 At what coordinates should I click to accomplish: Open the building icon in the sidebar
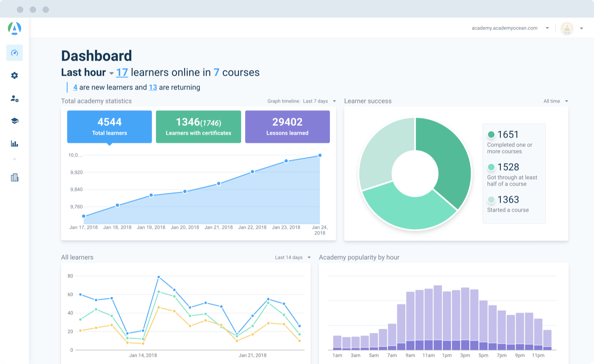[x=14, y=178]
